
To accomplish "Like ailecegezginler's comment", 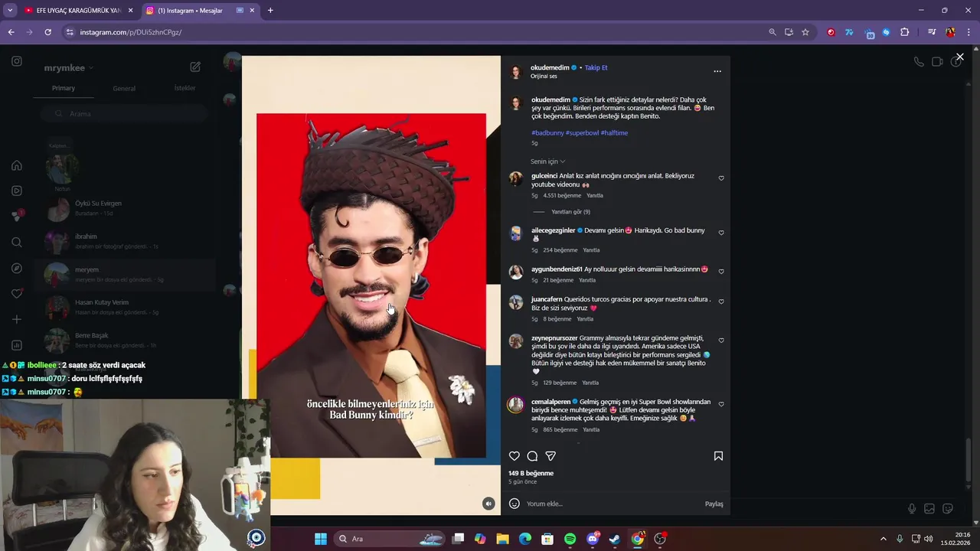I will pyautogui.click(x=721, y=233).
